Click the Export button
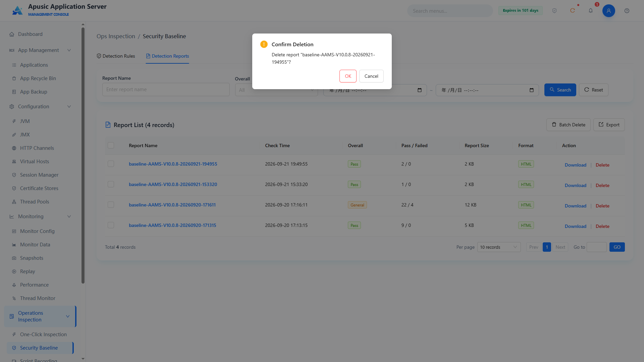The height and width of the screenshot is (362, 644). (x=609, y=125)
